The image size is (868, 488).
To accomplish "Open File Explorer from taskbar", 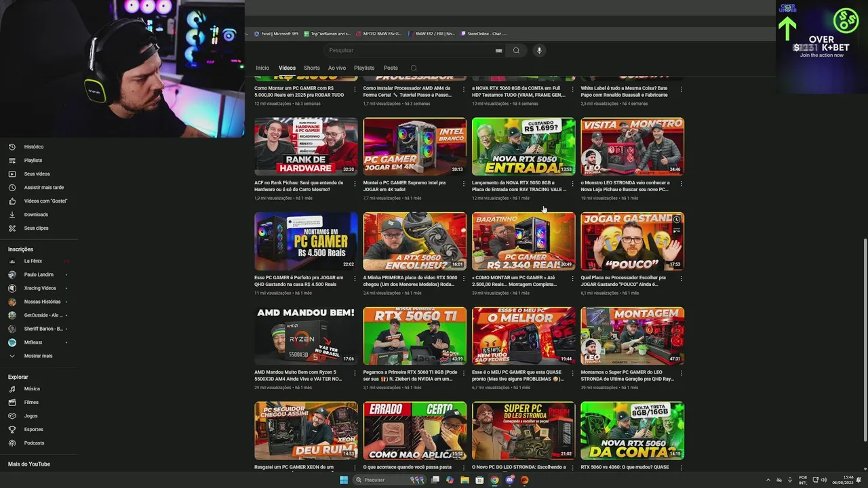I will coord(465,480).
